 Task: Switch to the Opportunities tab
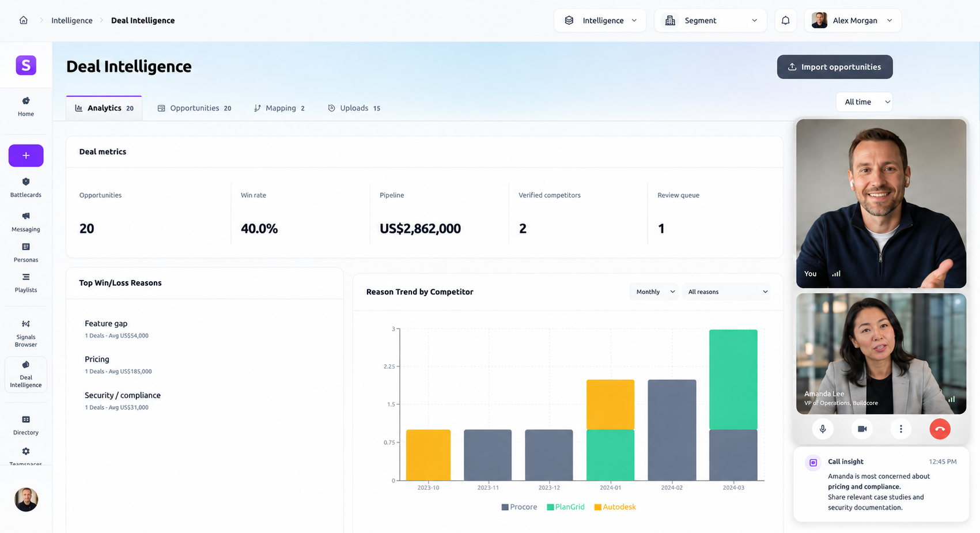[x=195, y=108]
